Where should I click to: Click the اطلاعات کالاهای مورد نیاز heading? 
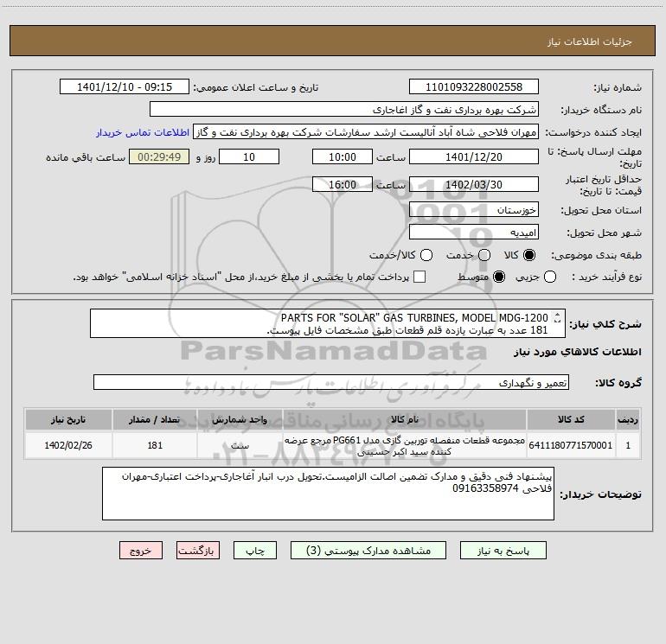coord(577,352)
